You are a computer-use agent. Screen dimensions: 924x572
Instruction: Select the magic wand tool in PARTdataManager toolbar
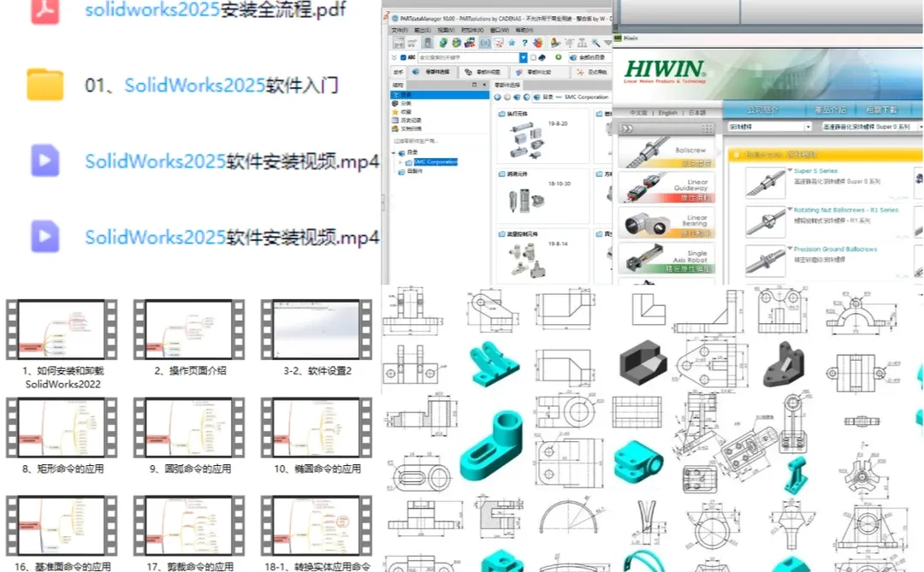(595, 43)
